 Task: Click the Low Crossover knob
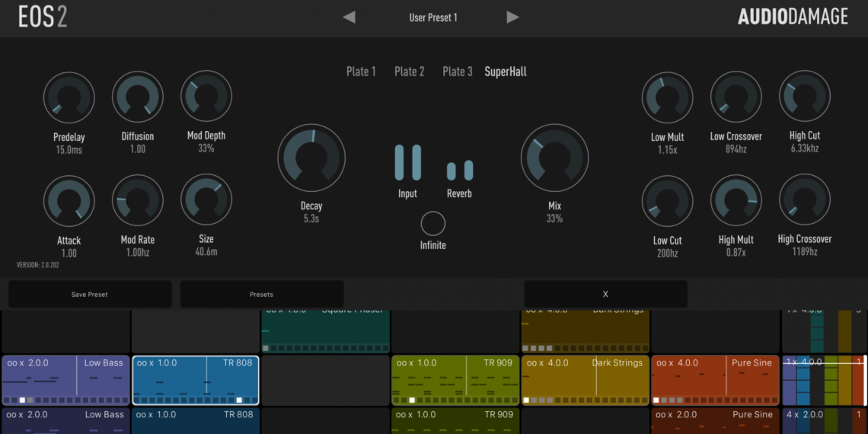coord(736,97)
